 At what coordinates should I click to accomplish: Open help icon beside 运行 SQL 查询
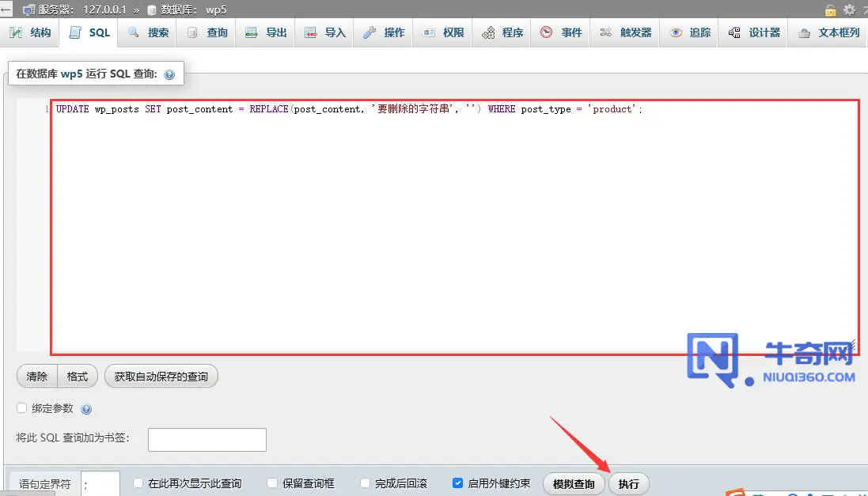coord(169,74)
